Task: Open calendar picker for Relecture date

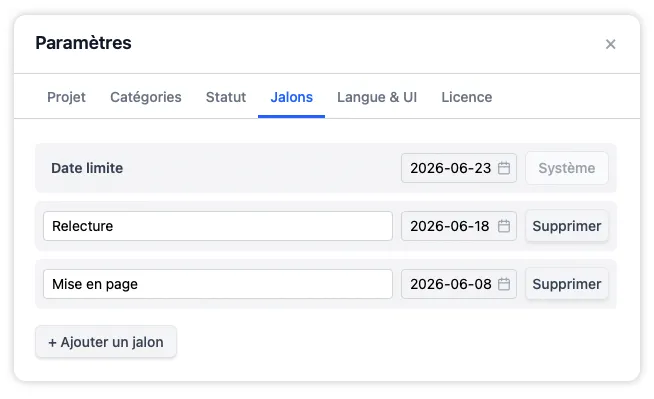Action: click(504, 226)
